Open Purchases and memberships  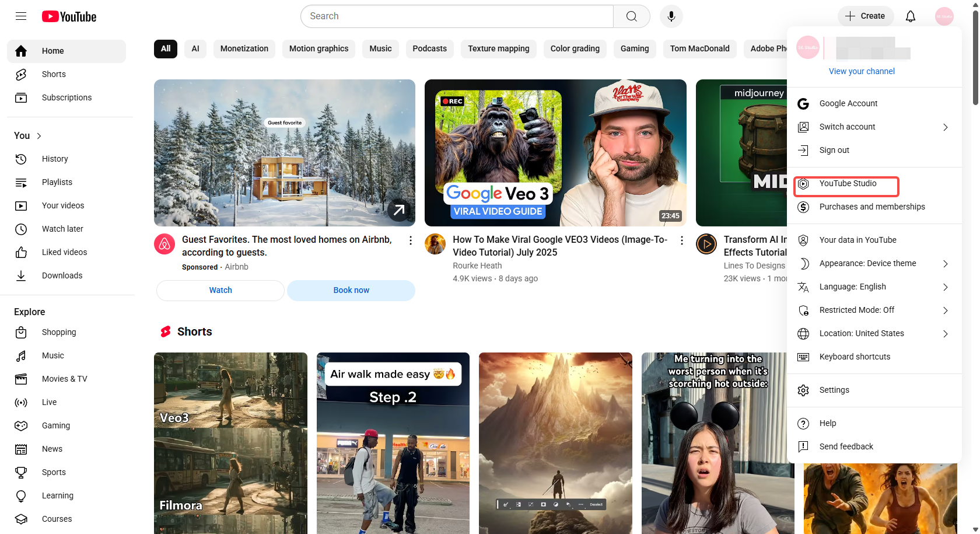pyautogui.click(x=874, y=207)
